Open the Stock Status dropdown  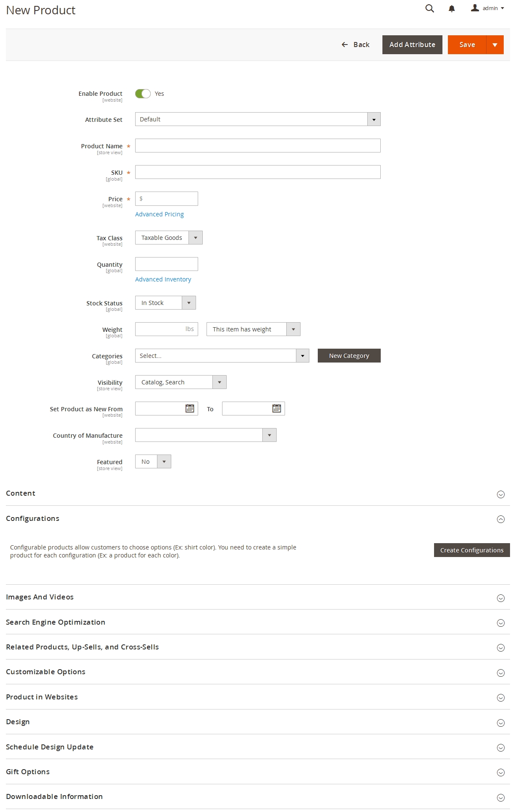pos(165,303)
